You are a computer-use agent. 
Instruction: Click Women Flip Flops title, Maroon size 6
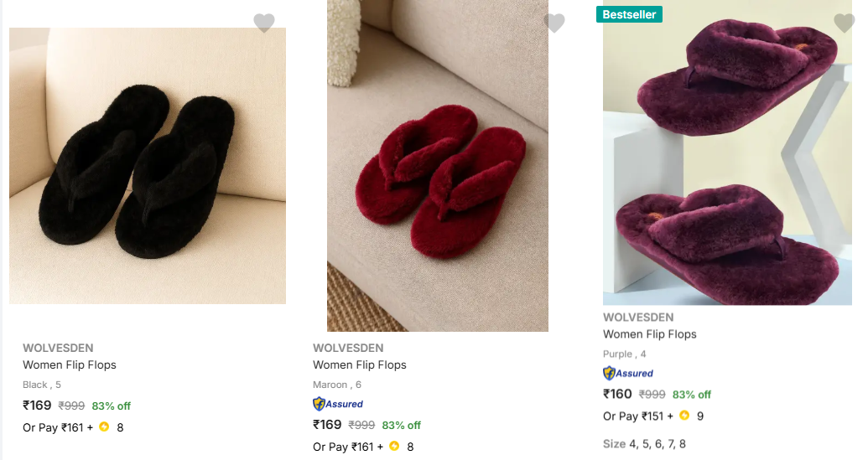pos(360,364)
